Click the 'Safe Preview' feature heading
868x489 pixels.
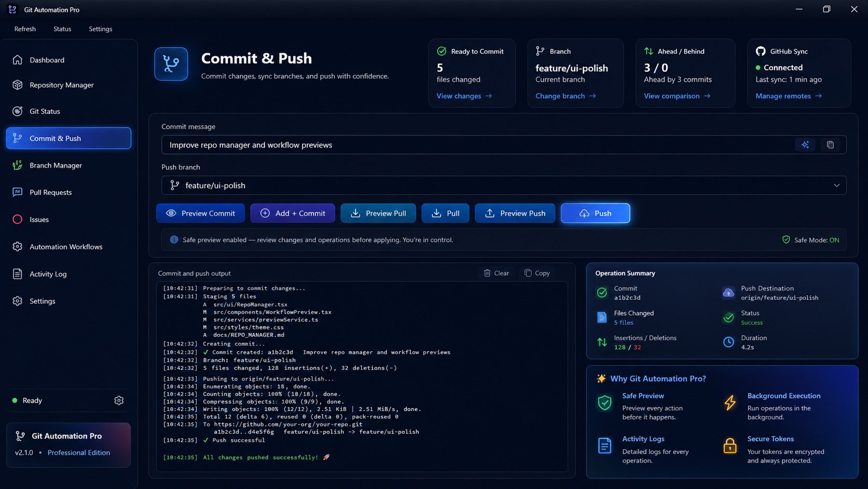click(x=643, y=396)
